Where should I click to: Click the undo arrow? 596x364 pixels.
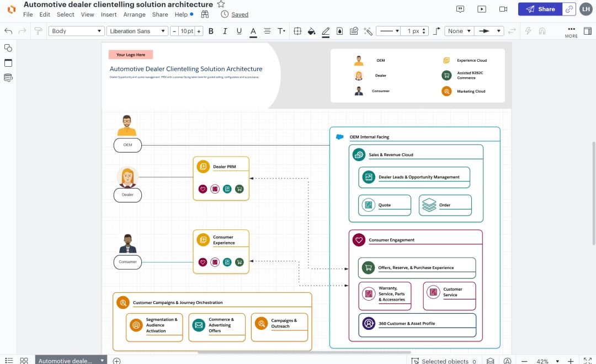[x=8, y=31]
